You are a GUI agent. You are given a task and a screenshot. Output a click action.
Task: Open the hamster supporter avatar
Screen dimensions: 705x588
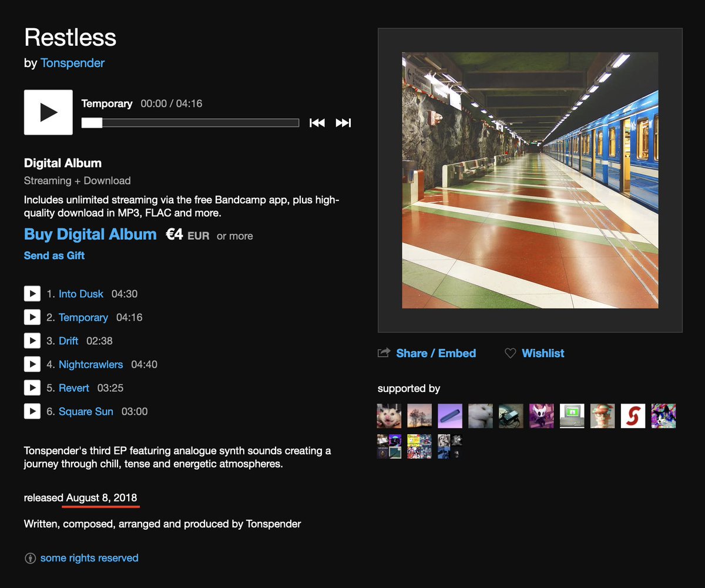click(x=389, y=416)
